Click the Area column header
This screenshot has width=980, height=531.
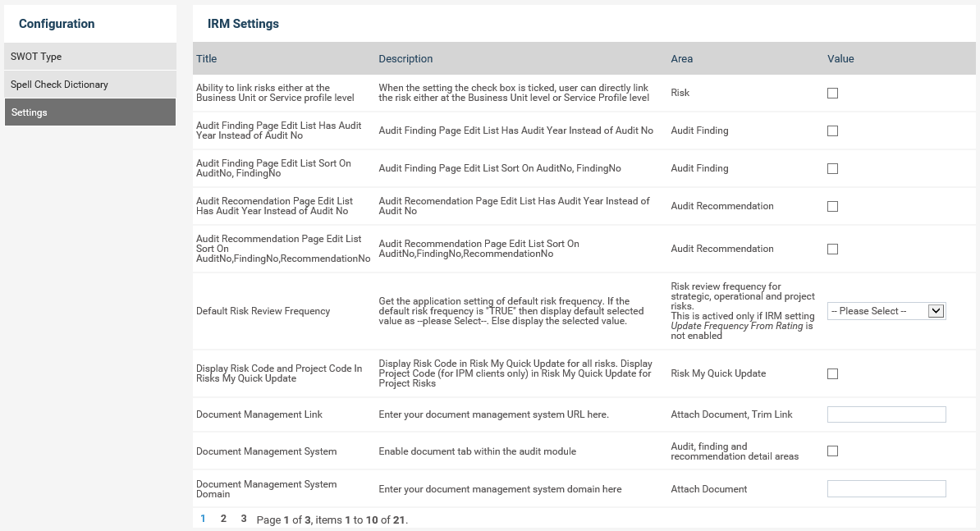point(682,59)
